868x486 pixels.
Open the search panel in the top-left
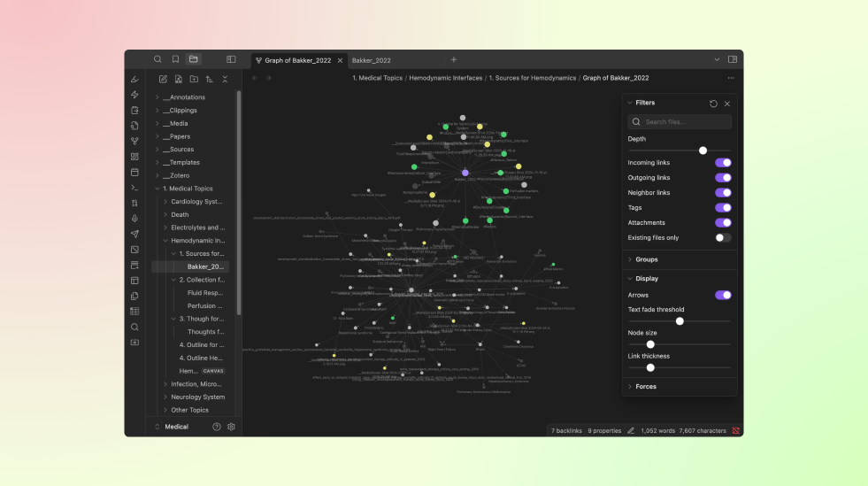[157, 59]
